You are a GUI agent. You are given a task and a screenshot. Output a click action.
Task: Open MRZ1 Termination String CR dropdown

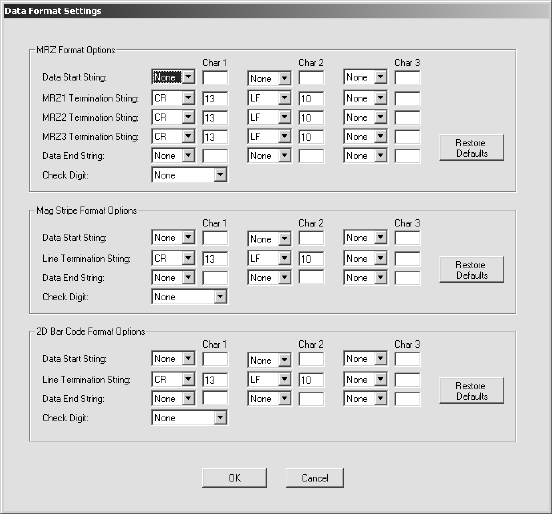(x=173, y=98)
